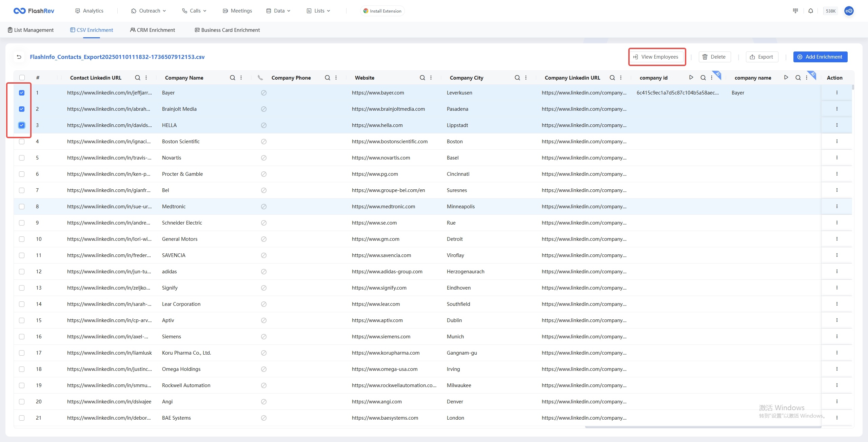Uncheck the Bayer row checkbox
Image resolution: width=868 pixels, height=442 pixels.
coord(22,93)
